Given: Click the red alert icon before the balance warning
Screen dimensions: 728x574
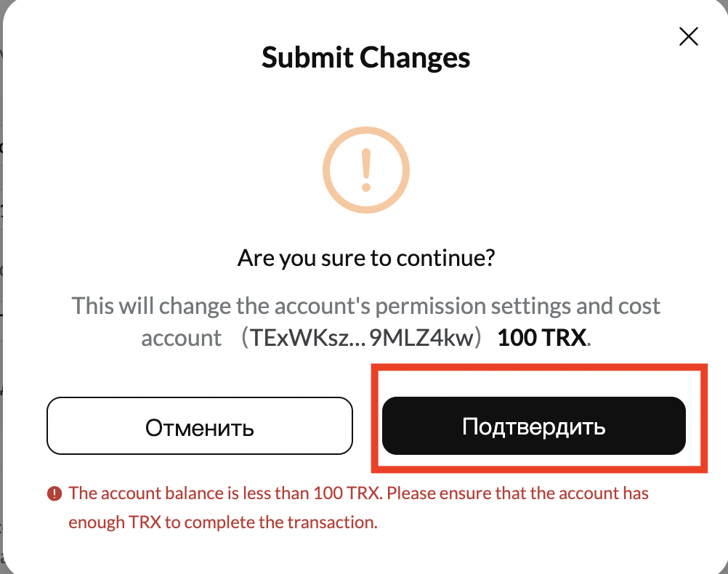Looking at the screenshot, I should (x=54, y=493).
